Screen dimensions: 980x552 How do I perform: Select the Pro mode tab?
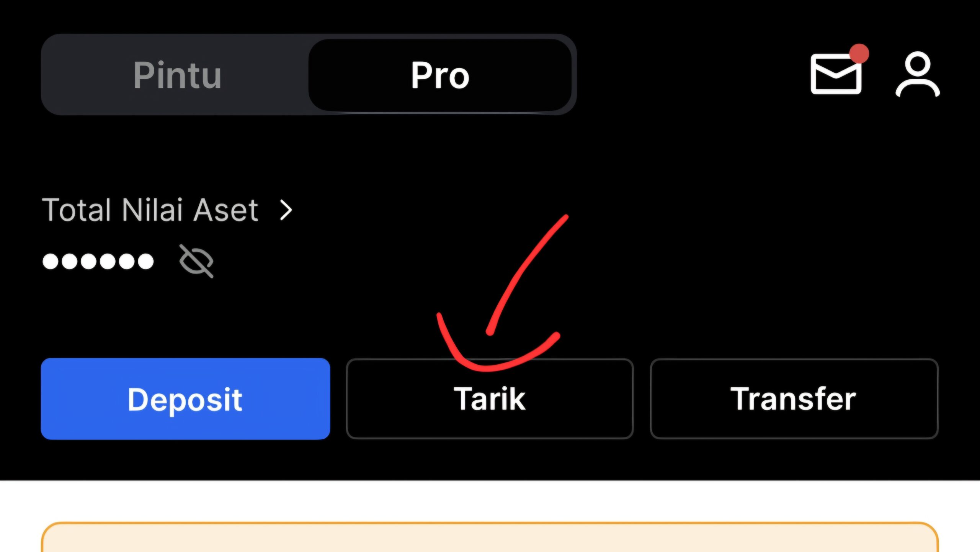[x=440, y=75]
